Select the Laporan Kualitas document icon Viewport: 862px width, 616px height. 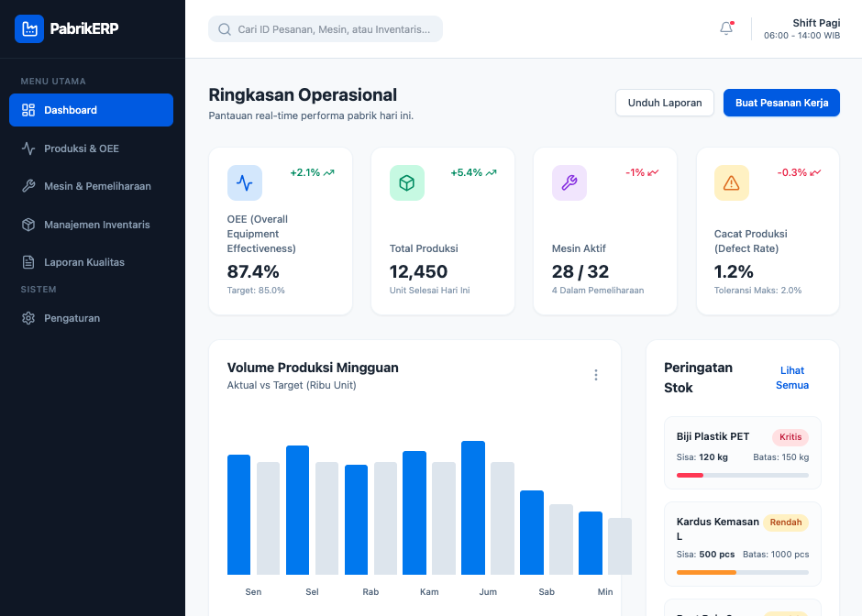[x=29, y=262]
